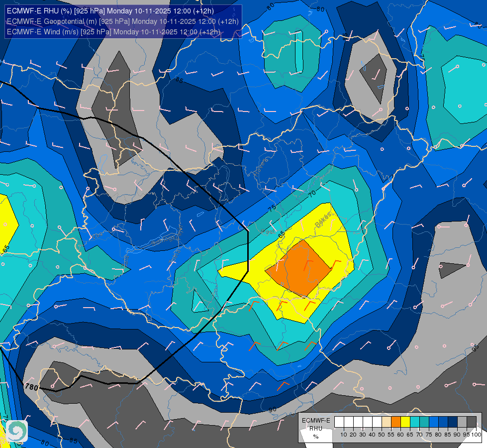Pick the dark gray 95–100% legend swatch
The height and width of the screenshot is (448, 487).
click(x=472, y=422)
